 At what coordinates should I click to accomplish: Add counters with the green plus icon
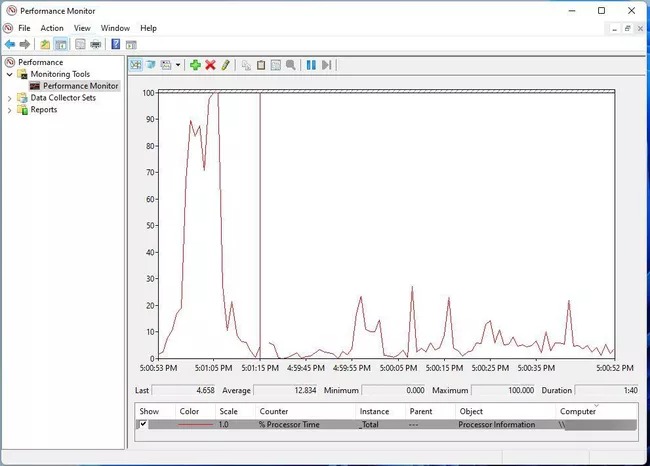195,65
